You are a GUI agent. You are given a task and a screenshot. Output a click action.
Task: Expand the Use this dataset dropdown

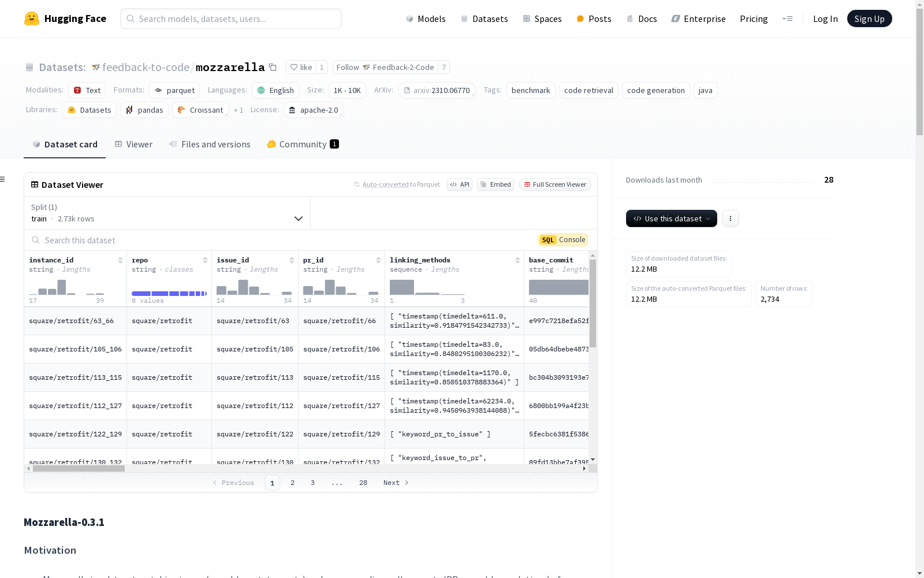[x=672, y=218]
